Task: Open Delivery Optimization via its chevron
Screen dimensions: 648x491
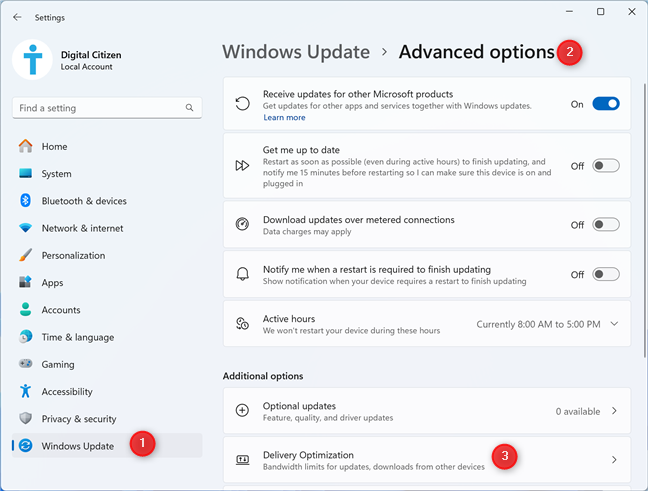Action: pos(614,460)
